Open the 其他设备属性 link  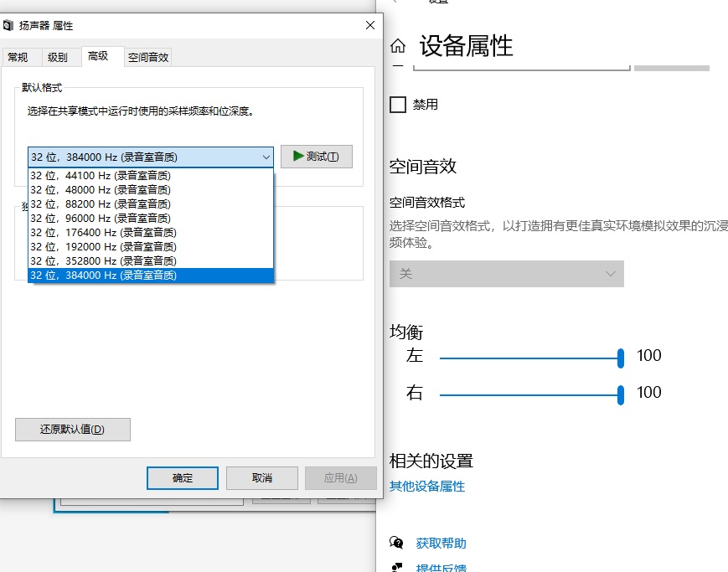tap(427, 487)
